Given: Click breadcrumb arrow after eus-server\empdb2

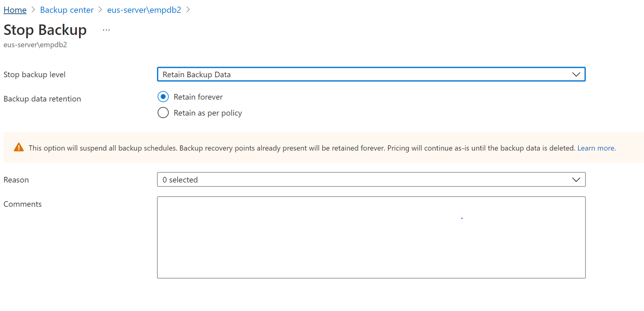Looking at the screenshot, I should click(x=188, y=10).
